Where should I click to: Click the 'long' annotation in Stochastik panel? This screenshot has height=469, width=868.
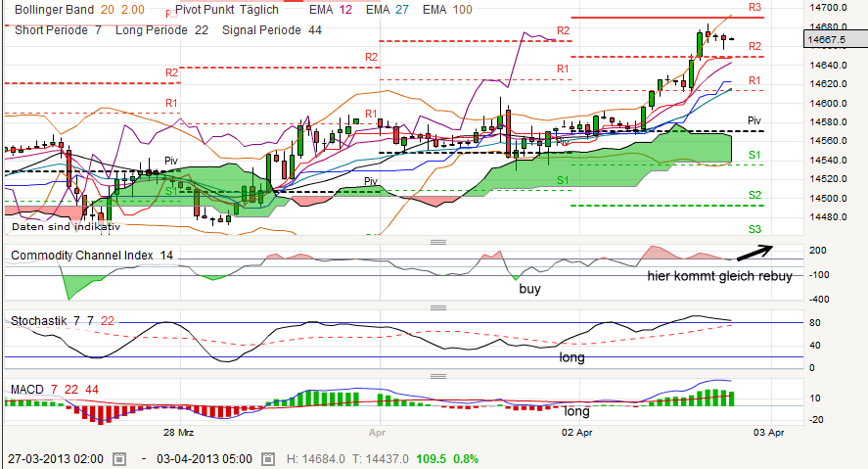pyautogui.click(x=571, y=357)
